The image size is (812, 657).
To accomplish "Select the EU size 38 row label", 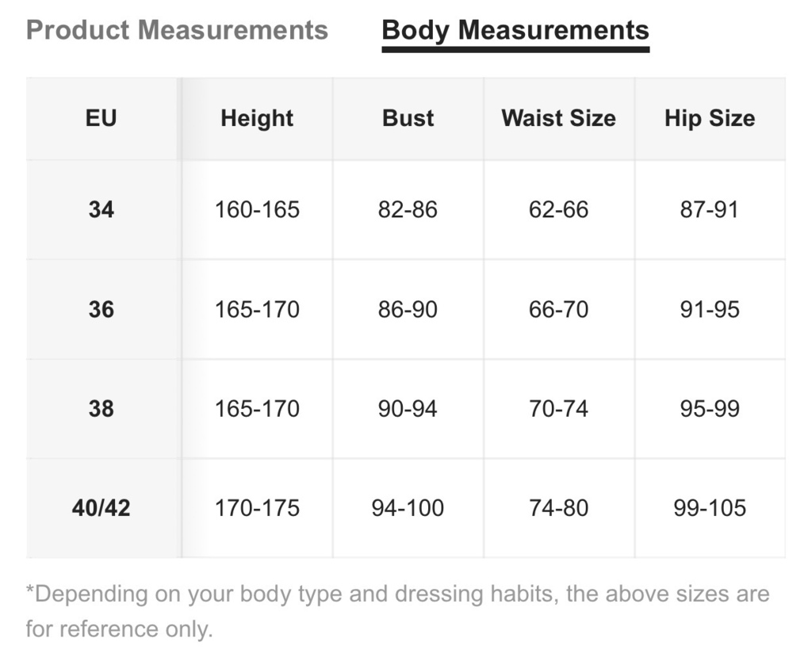I will click(x=101, y=409).
